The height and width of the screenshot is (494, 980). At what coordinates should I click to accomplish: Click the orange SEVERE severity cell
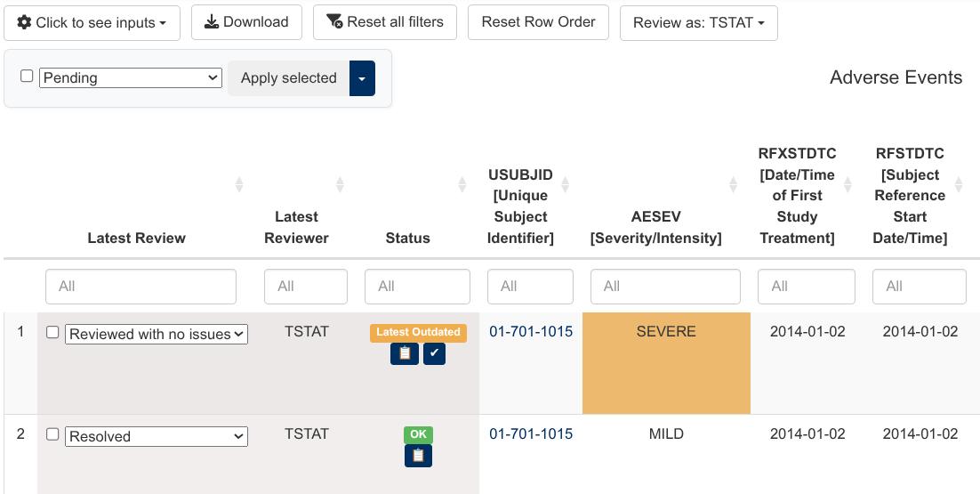click(666, 363)
